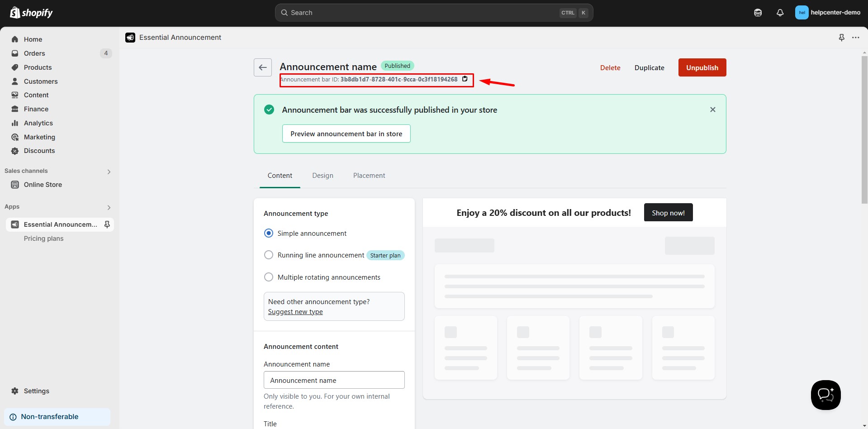Open the chat support widget
Viewport: 868px width, 429px height.
point(825,395)
